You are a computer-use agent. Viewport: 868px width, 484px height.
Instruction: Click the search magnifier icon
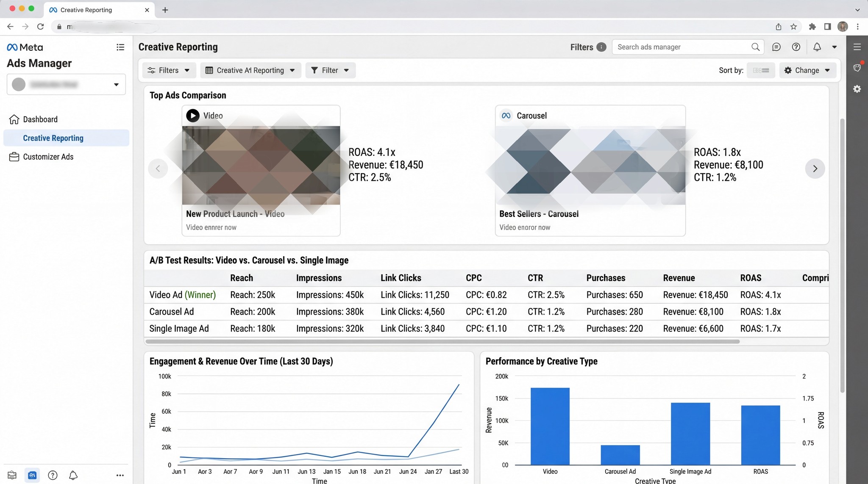point(755,47)
